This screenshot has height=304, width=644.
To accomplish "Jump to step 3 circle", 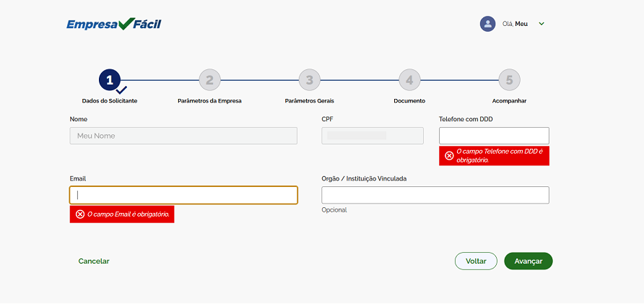I will [309, 80].
